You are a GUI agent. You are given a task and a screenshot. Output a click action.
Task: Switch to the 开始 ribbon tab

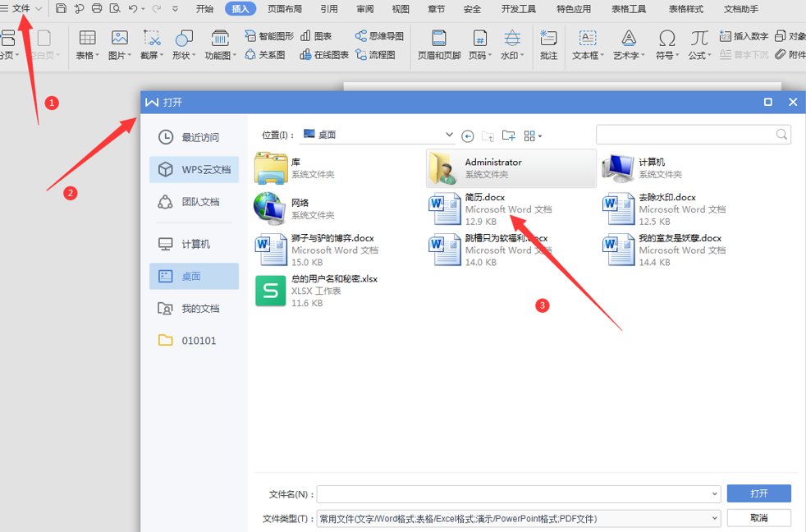point(204,9)
